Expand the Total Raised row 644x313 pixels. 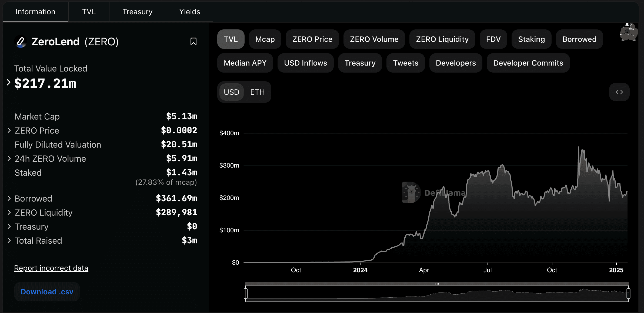point(9,241)
